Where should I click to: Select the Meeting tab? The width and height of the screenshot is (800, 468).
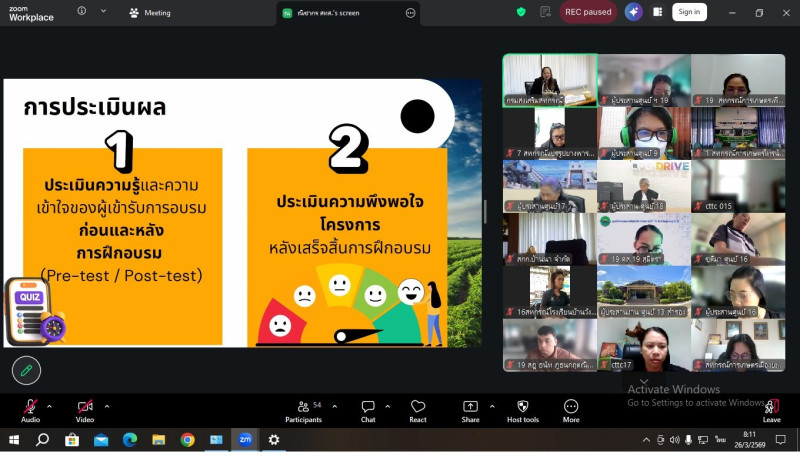(x=150, y=13)
